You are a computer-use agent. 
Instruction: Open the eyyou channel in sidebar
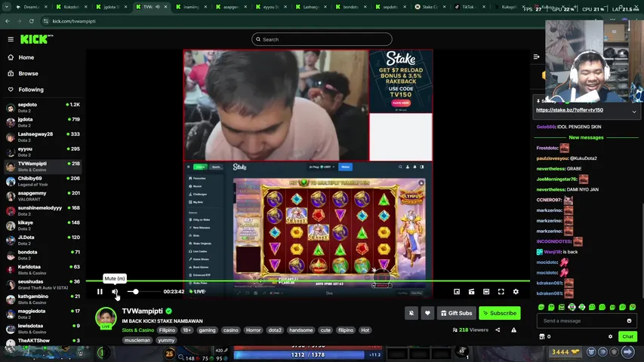pyautogui.click(x=42, y=152)
